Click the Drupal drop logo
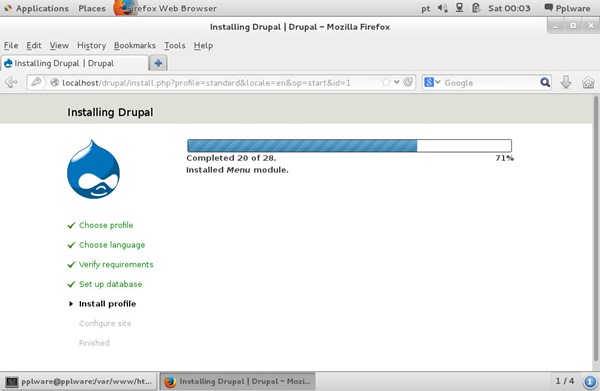 tap(93, 169)
